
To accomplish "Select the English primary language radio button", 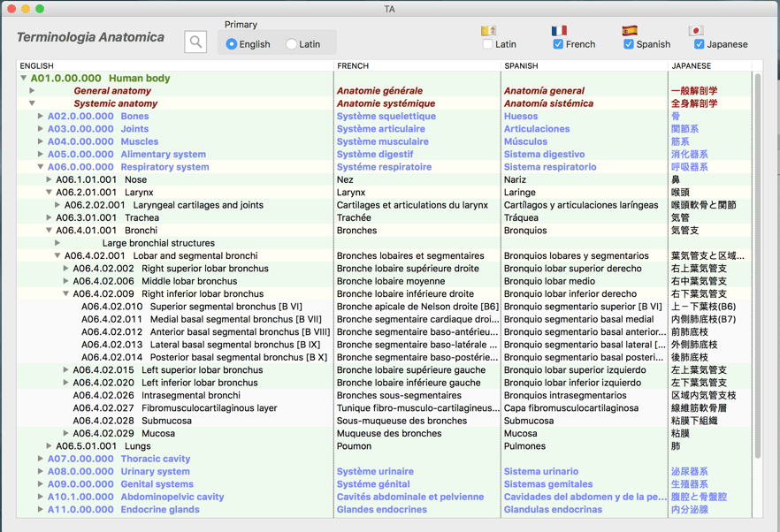I will [232, 44].
